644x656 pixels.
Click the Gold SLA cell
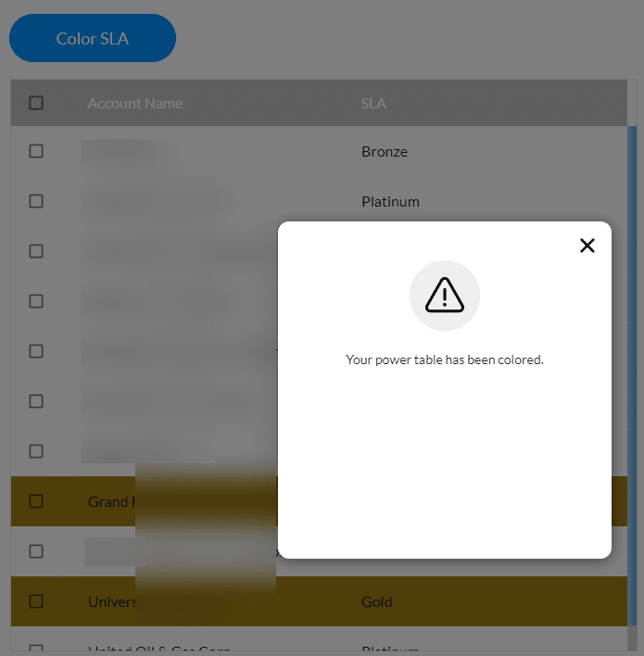coord(376,601)
